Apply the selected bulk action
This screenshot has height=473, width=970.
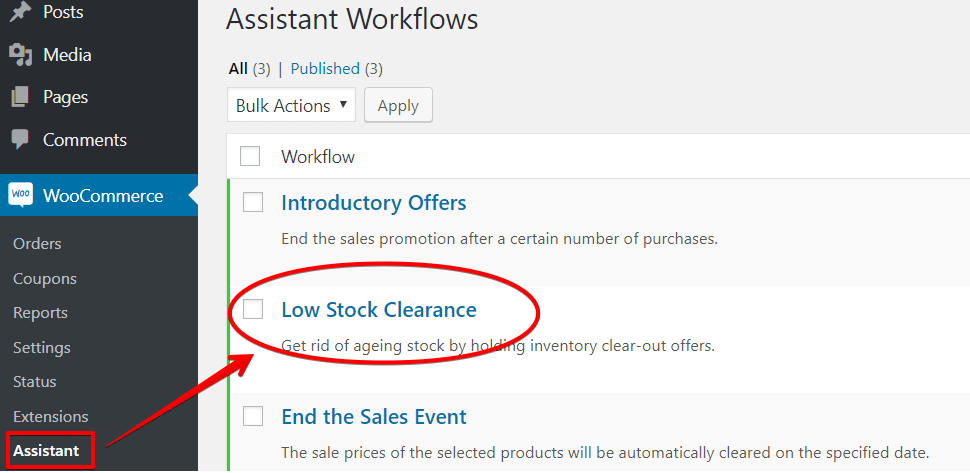[x=398, y=106]
